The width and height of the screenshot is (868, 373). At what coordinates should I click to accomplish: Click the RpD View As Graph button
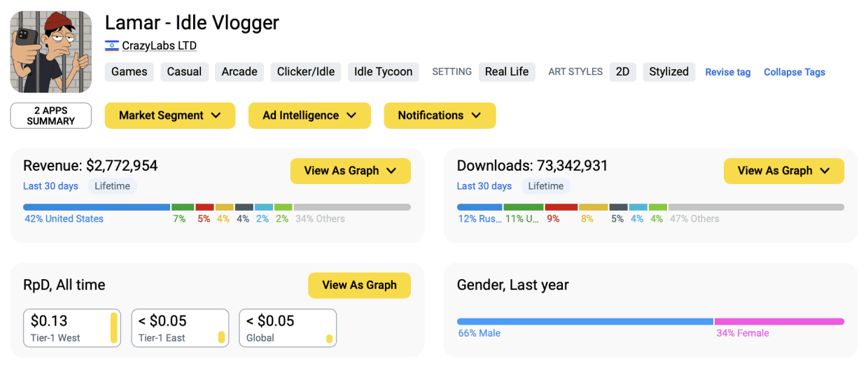tap(359, 285)
